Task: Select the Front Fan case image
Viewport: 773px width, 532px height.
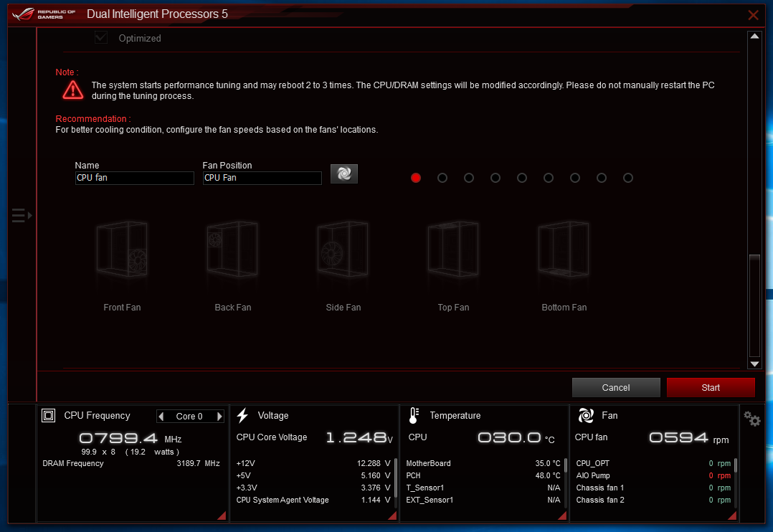Action: coord(122,249)
